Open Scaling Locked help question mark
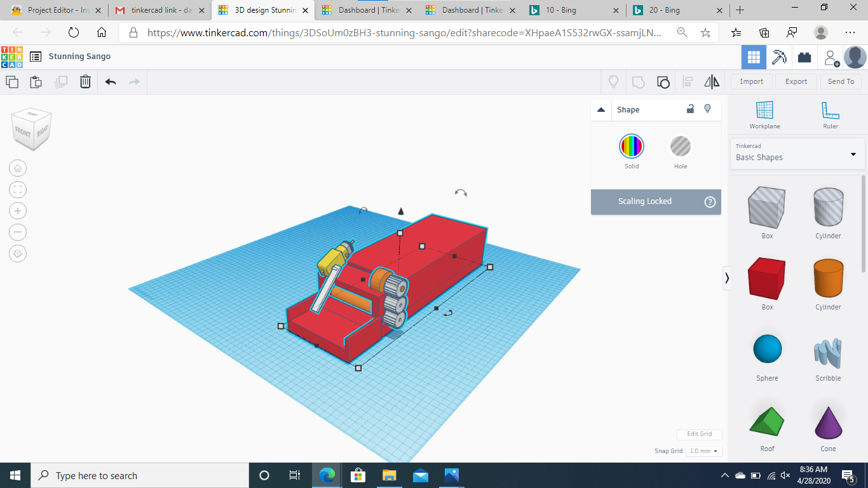Viewport: 868px width, 488px height. pyautogui.click(x=710, y=202)
